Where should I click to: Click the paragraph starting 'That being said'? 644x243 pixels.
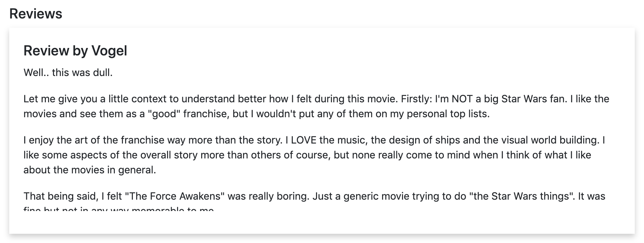point(314,196)
